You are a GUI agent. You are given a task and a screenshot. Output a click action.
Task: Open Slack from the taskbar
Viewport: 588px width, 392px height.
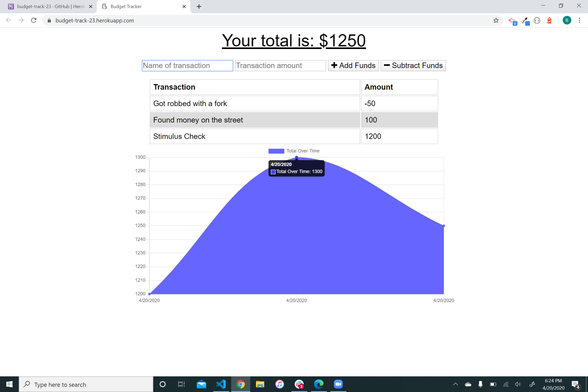pyautogui.click(x=299, y=384)
